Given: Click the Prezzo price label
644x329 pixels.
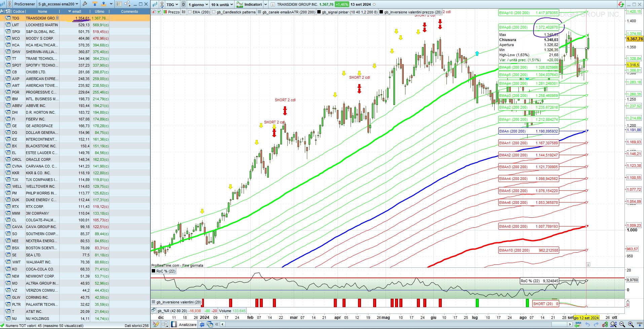Looking at the screenshot, I should click(174, 12).
